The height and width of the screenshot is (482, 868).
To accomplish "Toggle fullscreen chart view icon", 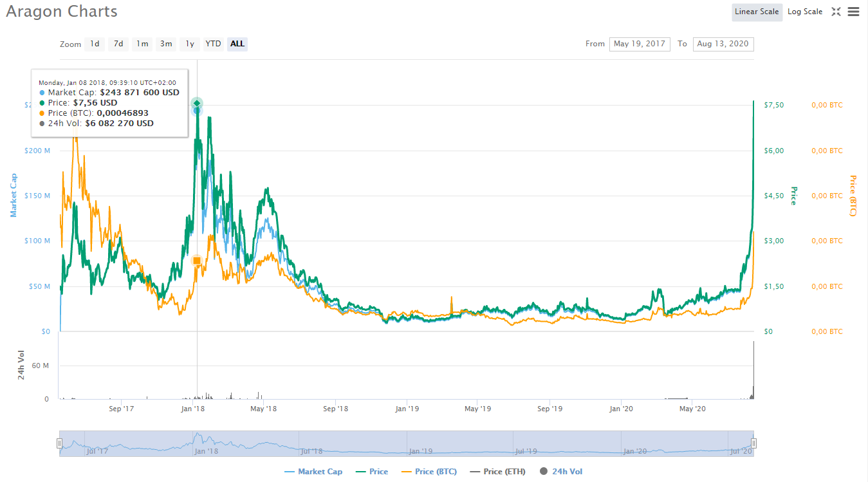I will 836,12.
